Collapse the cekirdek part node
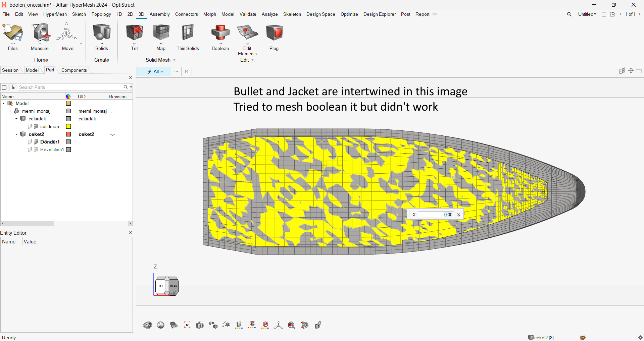The height and width of the screenshot is (341, 644). click(16, 119)
